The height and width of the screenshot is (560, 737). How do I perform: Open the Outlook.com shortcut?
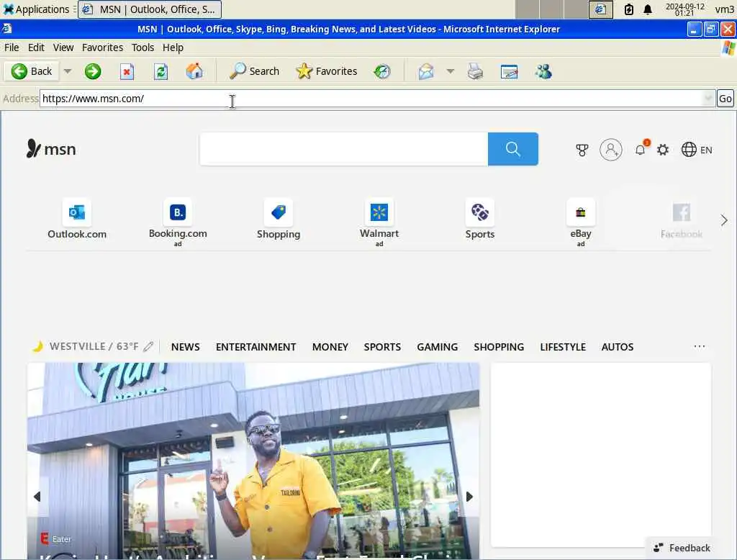coord(77,220)
